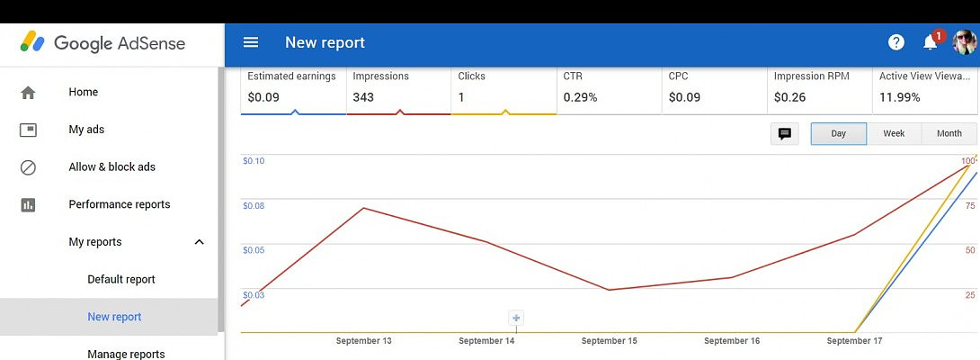Image resolution: width=980 pixels, height=360 pixels.
Task: Switch chart granularity to Day
Action: [x=839, y=134]
